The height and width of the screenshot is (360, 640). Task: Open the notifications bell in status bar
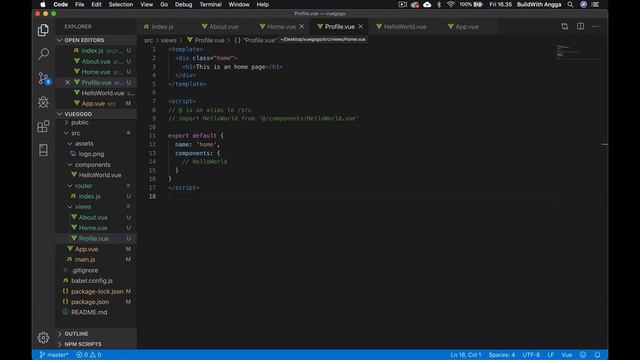[597, 355]
